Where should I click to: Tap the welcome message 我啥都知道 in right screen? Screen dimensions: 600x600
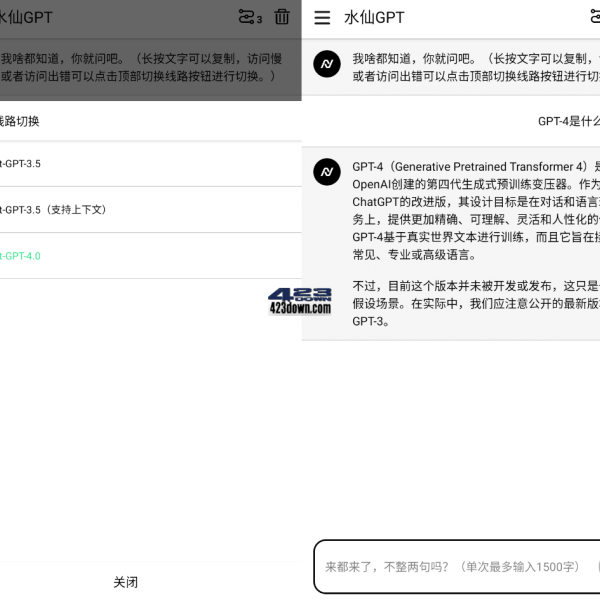(x=476, y=67)
